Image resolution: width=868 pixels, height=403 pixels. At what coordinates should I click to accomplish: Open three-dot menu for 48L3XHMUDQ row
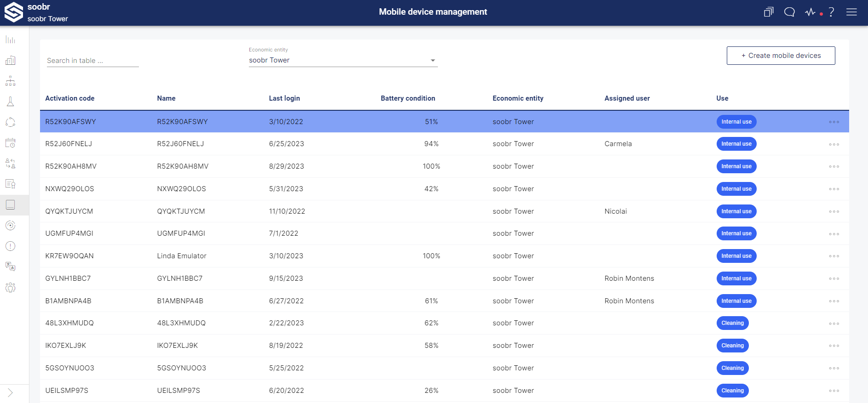pos(834,324)
